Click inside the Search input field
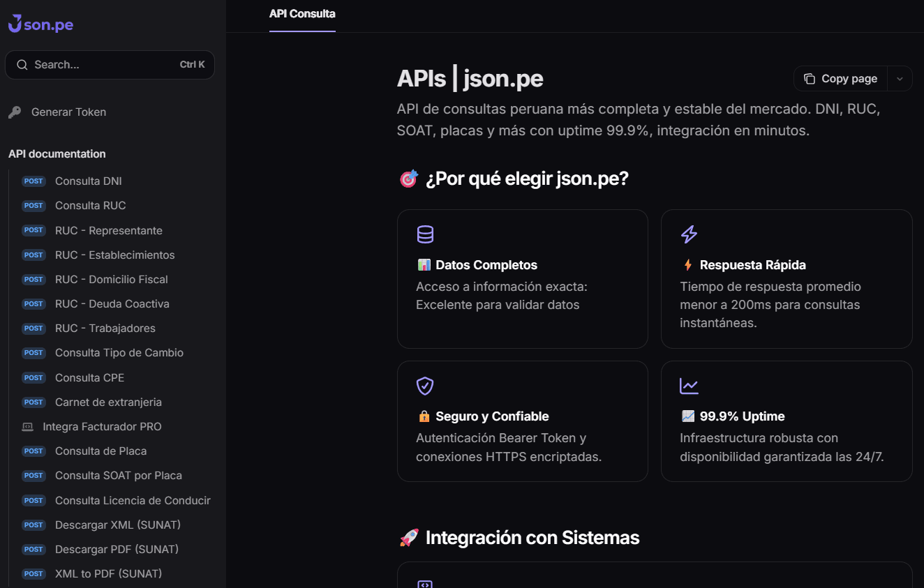 click(98, 64)
